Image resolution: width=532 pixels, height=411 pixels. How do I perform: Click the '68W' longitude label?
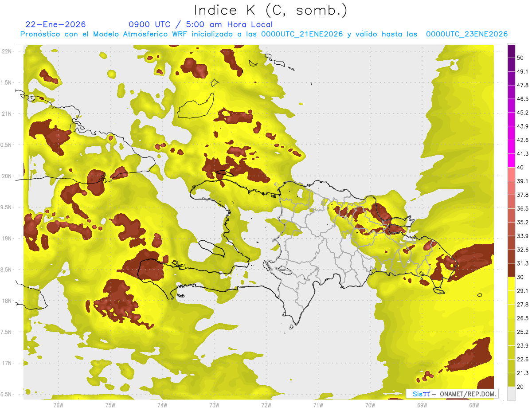(x=474, y=405)
